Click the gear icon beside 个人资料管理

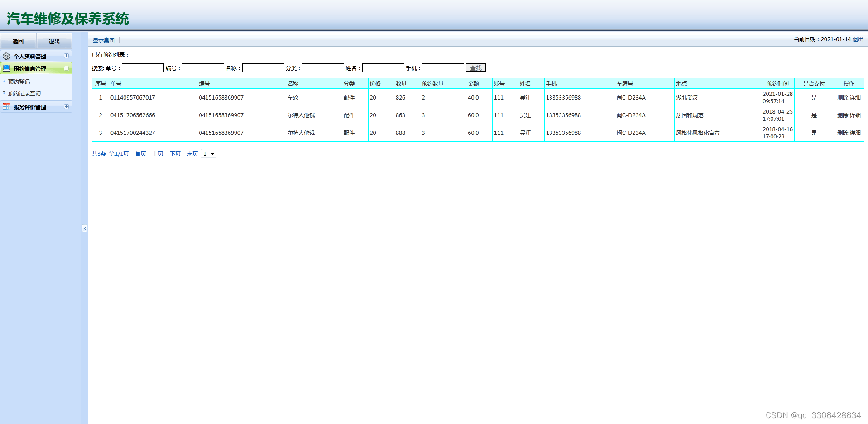tap(6, 56)
